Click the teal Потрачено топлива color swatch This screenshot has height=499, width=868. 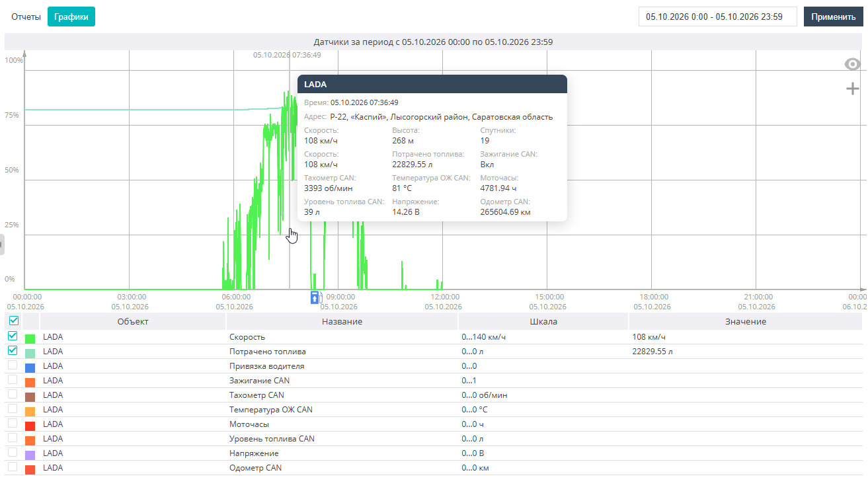[30, 353]
